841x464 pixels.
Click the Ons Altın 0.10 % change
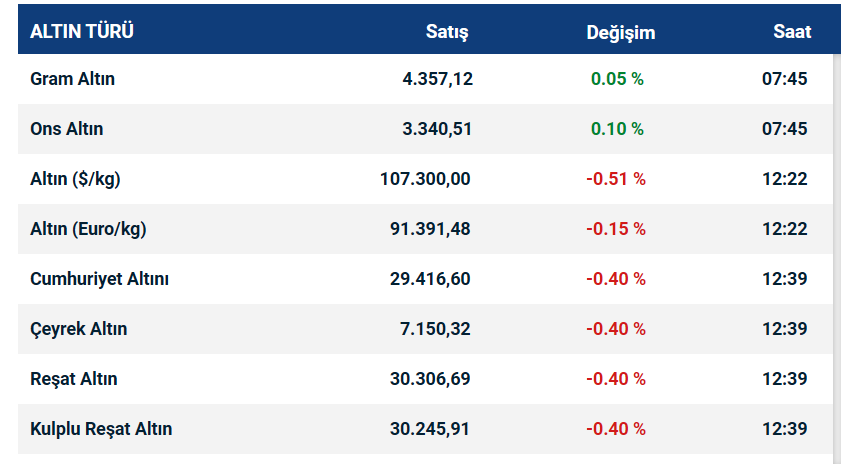coord(617,129)
